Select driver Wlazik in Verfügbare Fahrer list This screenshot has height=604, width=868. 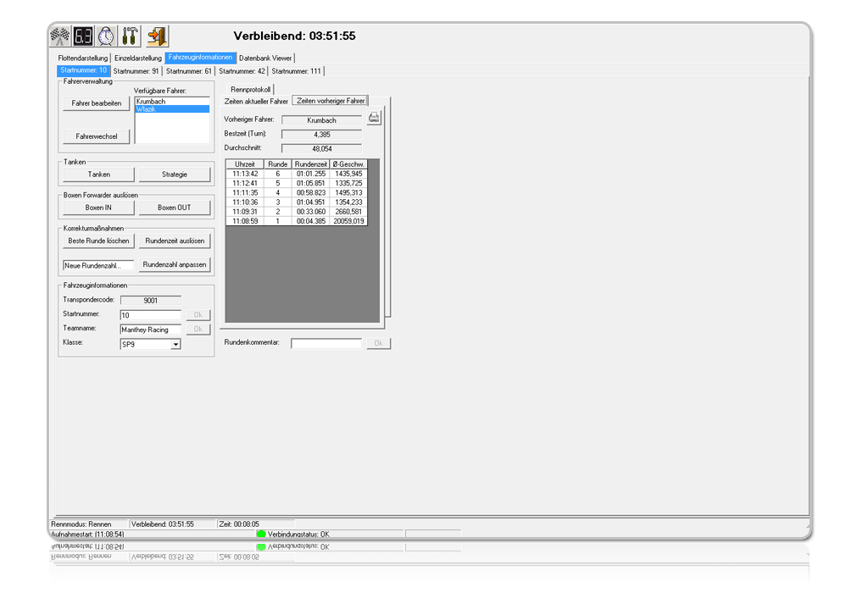pos(172,109)
